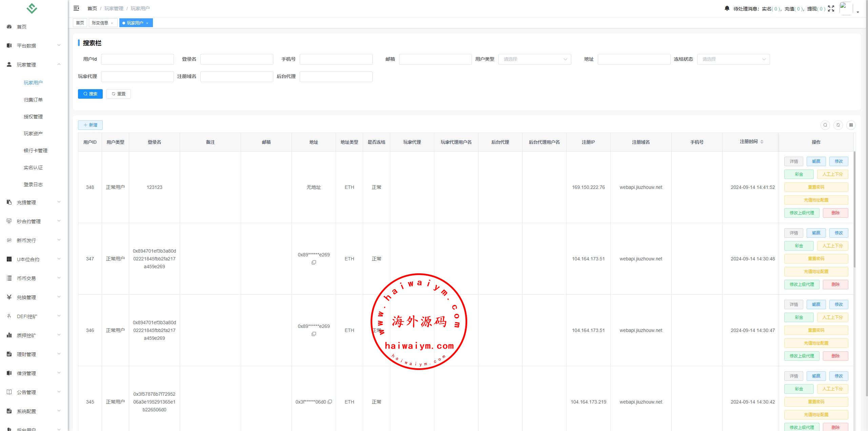Click the table refresh circular icon
This screenshot has height=431, width=868.
838,125
